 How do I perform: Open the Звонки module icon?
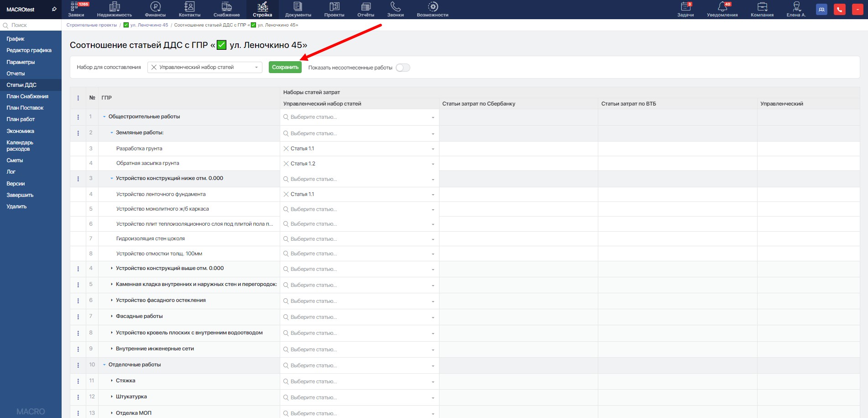pos(395,7)
